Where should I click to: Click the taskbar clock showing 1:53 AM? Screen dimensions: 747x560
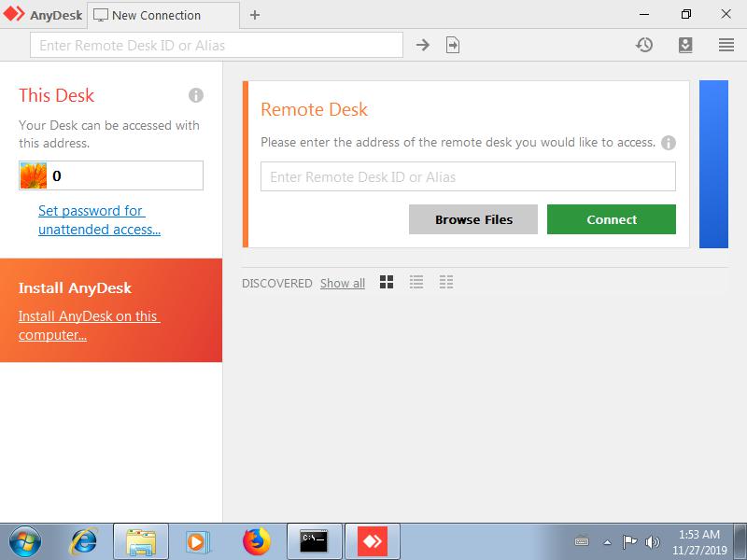(x=698, y=542)
